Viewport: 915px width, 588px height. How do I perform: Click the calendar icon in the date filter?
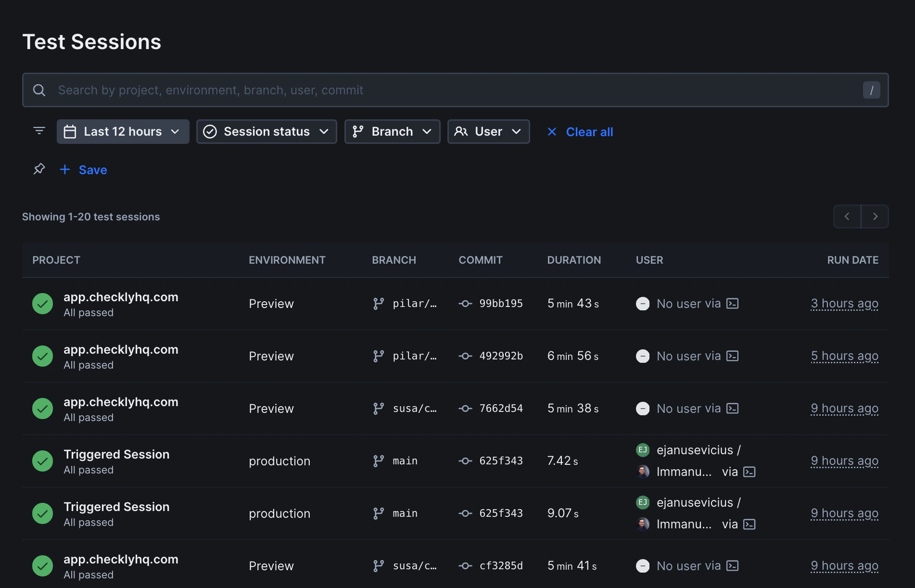[x=70, y=131]
